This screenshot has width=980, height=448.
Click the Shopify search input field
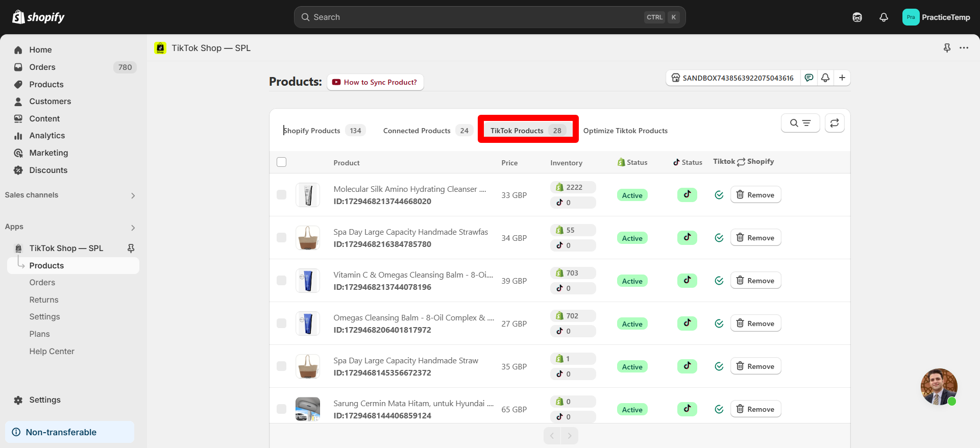click(x=489, y=17)
